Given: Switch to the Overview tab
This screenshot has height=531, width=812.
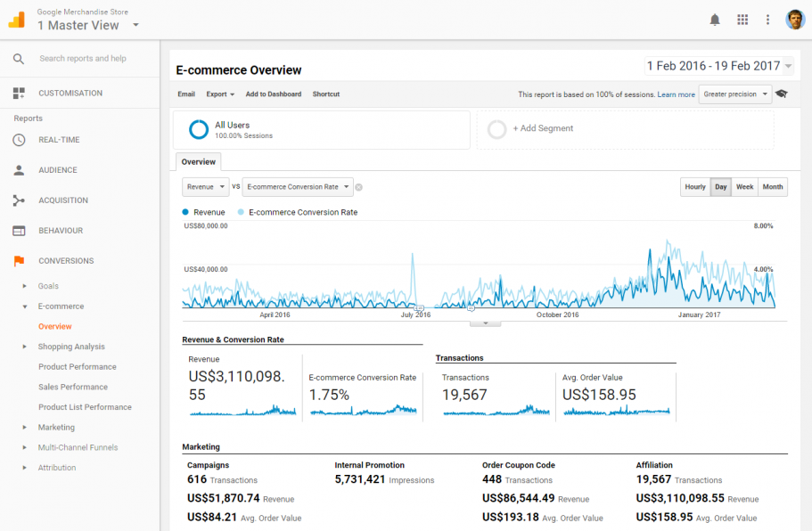Looking at the screenshot, I should (x=198, y=161).
